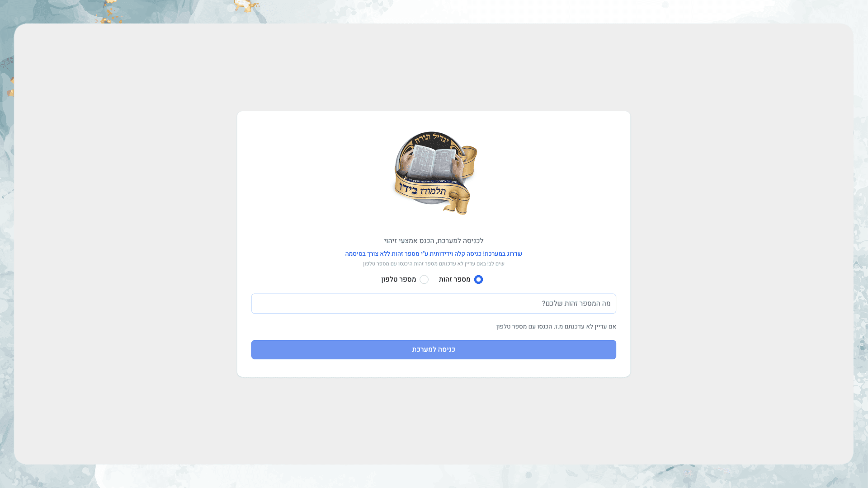This screenshot has height=488, width=868.
Task: Click the heading לכניסה למערכת, הכנס אמצעי זיהוי
Action: [434, 241]
